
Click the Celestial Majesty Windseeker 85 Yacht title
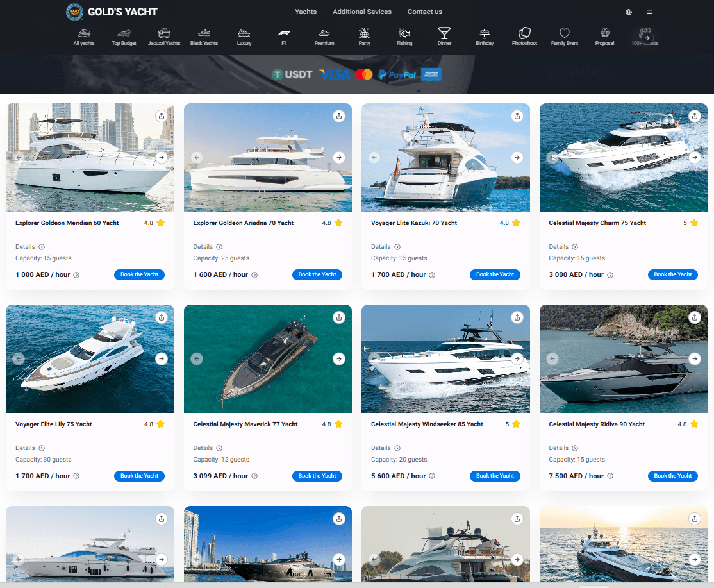(427, 424)
